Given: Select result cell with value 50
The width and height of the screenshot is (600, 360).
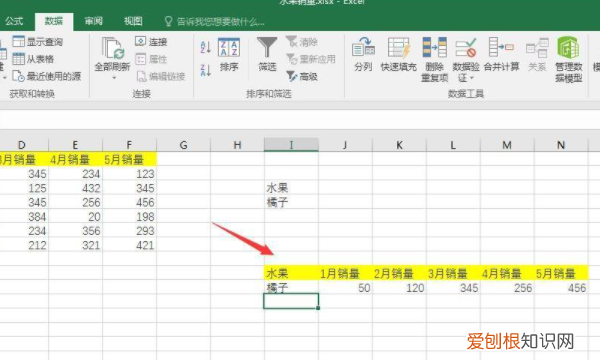Looking at the screenshot, I should pyautogui.click(x=345, y=288).
